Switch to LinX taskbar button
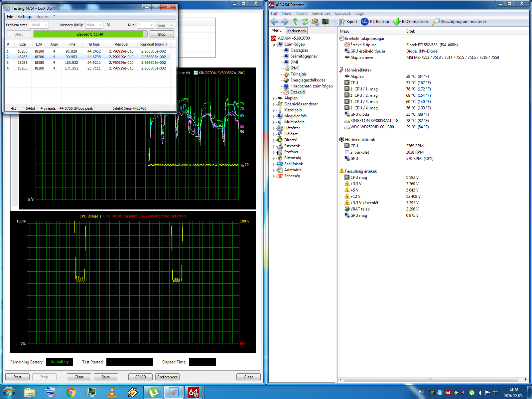This screenshot has width=532, height=399. click(174, 393)
